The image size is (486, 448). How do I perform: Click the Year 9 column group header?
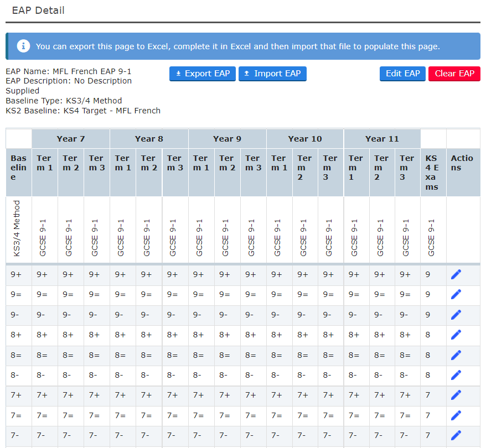(227, 139)
